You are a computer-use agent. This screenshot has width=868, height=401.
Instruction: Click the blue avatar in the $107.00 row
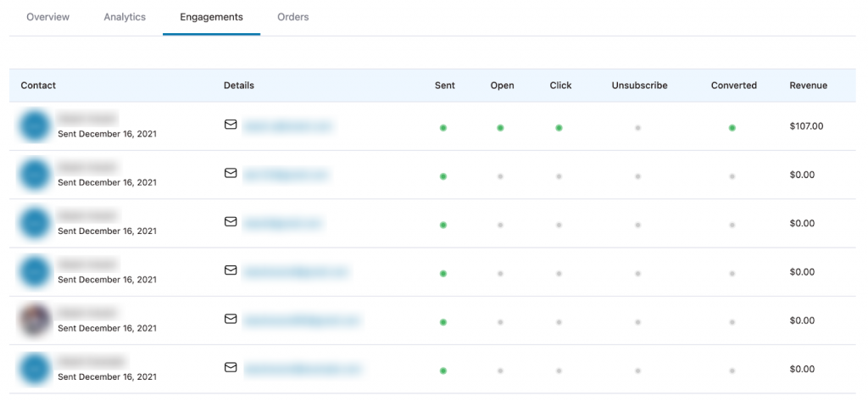tap(35, 126)
